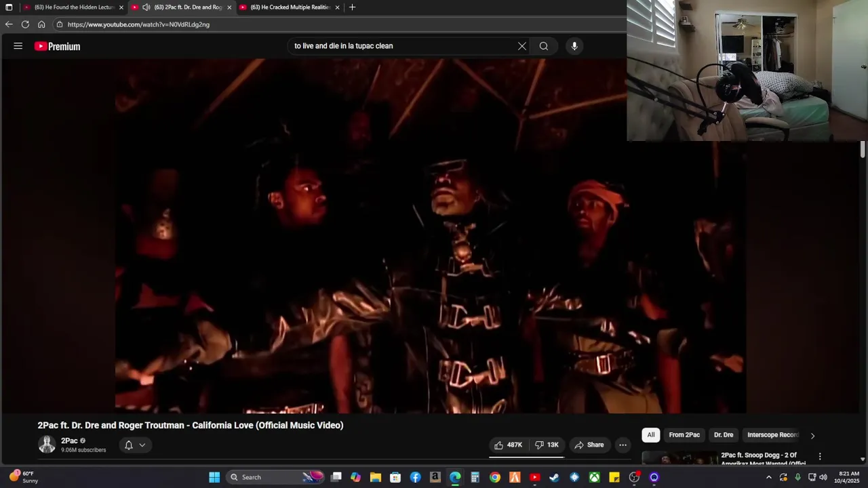Open the 2Pac channel name link
868x488 pixels.
(69, 441)
